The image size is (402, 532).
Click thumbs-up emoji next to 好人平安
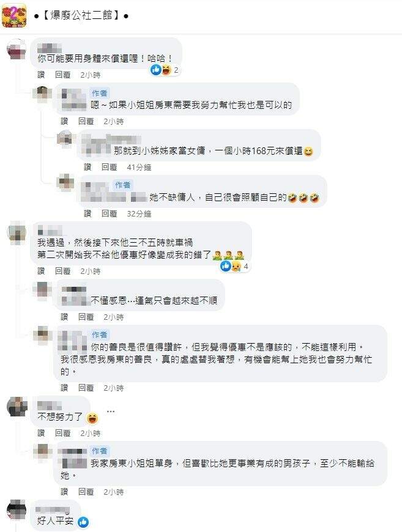tap(83, 522)
